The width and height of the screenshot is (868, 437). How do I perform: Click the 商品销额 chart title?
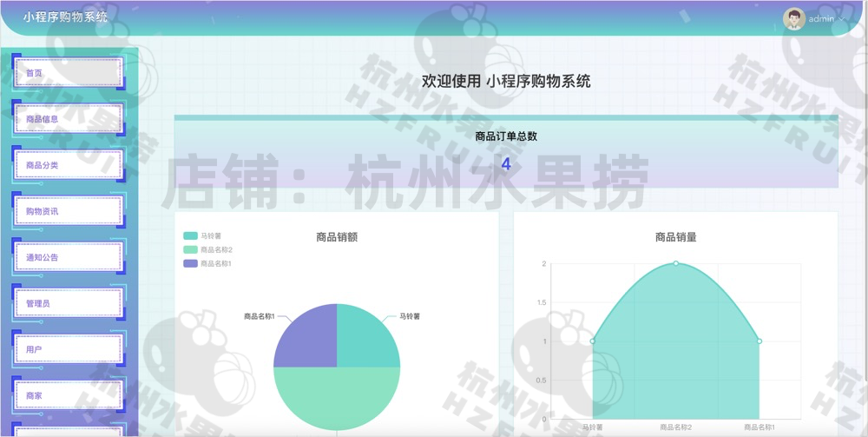(x=337, y=237)
